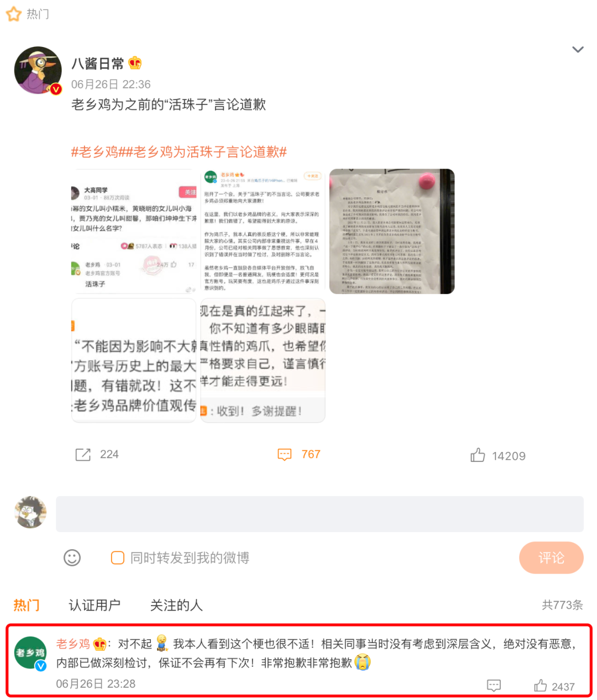Open 八酱日常 profile avatar
This screenshot has height=700, width=597.
[38, 70]
